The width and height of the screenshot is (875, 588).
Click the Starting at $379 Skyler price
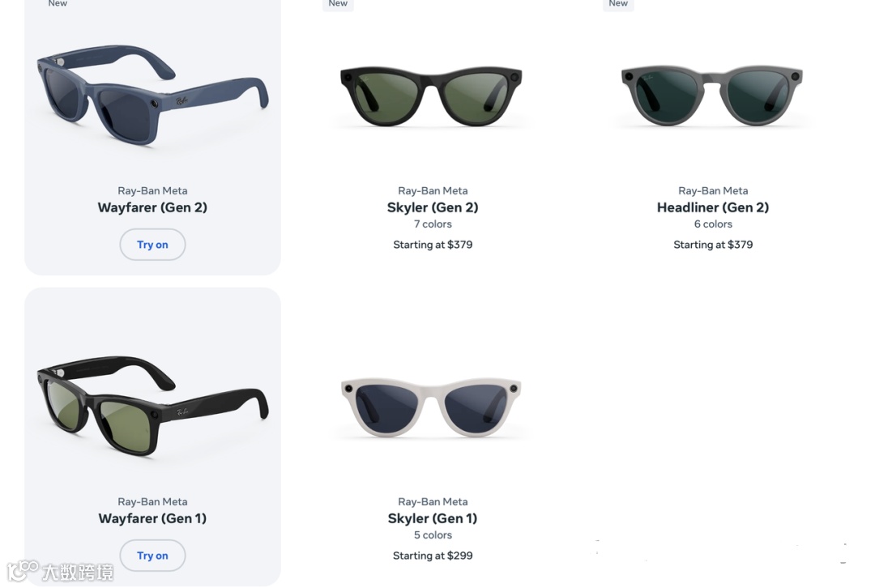click(x=433, y=245)
